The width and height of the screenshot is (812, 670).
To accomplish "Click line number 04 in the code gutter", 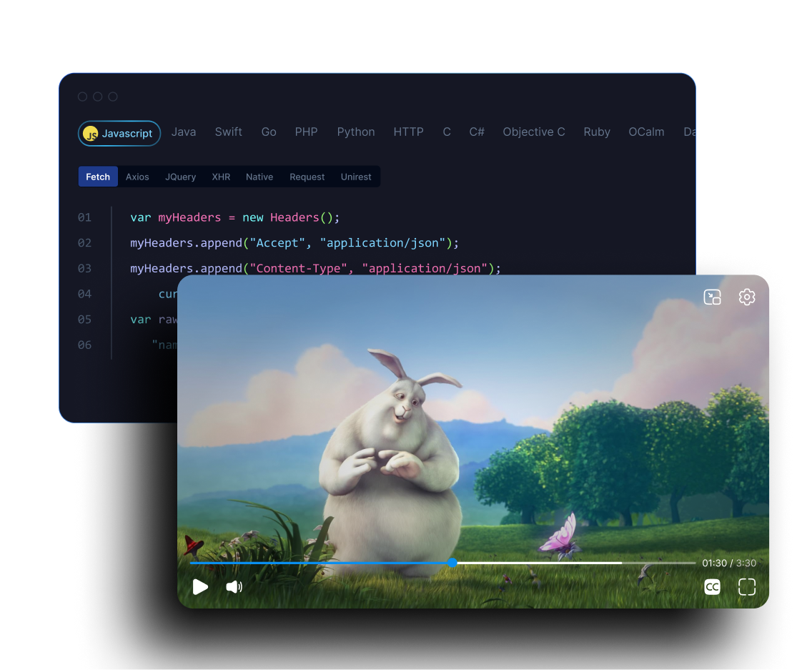I will [84, 294].
